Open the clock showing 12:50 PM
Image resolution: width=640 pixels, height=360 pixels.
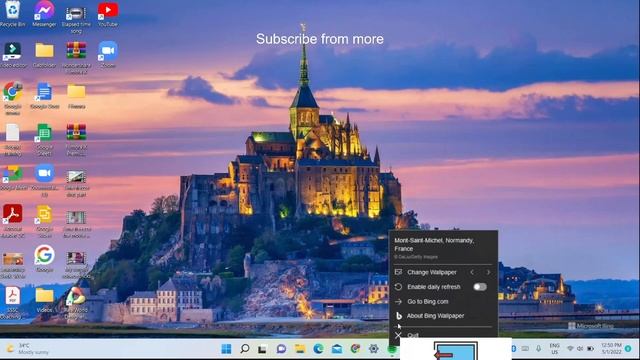[x=611, y=349]
